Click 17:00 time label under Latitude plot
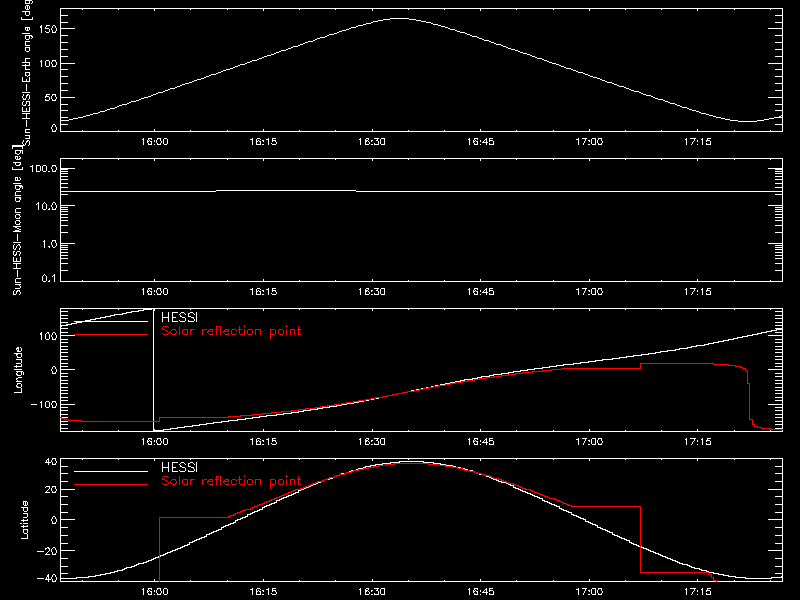Viewport: 800px width, 600px height. 589,592
